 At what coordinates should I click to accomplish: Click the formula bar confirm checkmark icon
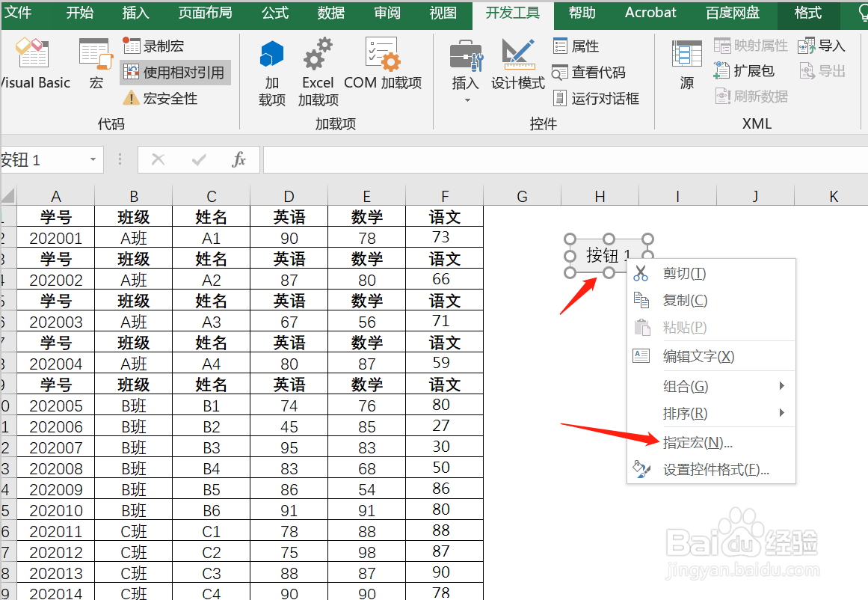[199, 160]
